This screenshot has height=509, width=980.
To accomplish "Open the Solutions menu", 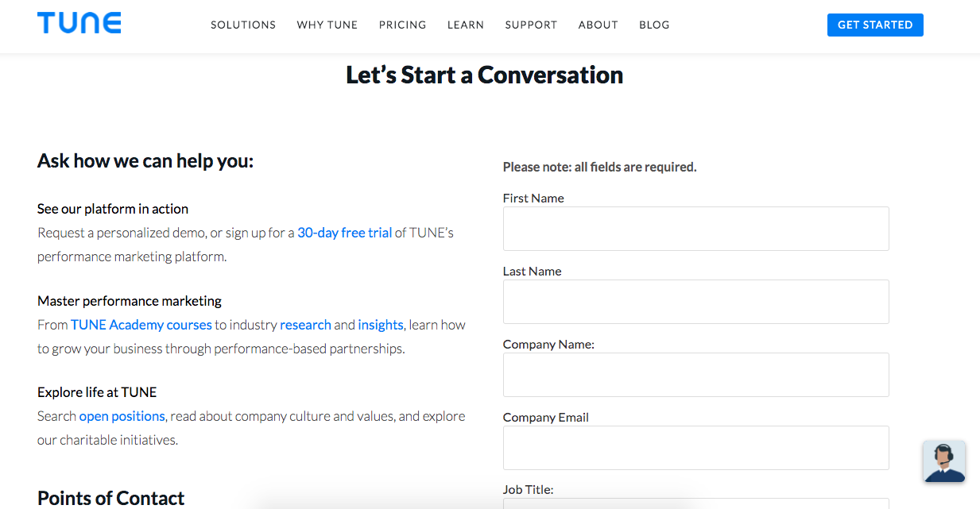I will pyautogui.click(x=243, y=25).
